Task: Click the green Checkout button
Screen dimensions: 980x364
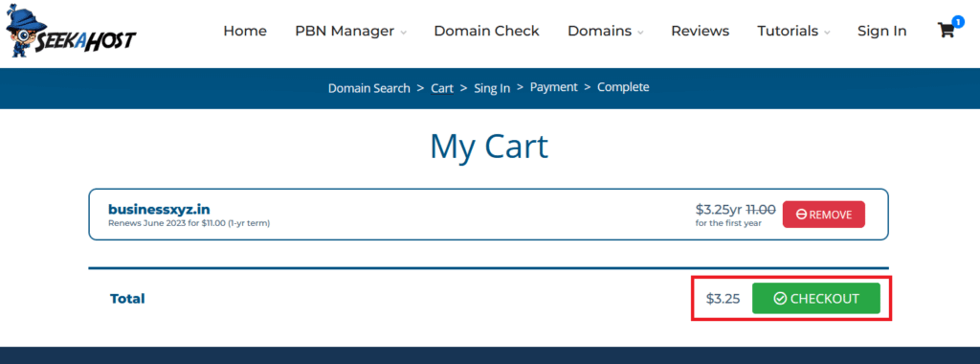Action: click(815, 298)
